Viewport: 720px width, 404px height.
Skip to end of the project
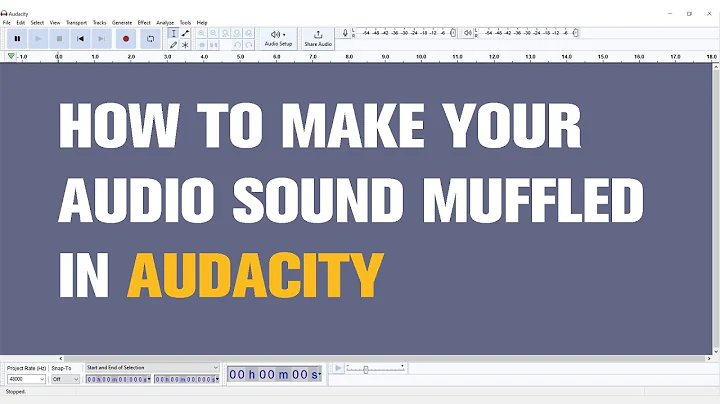click(x=101, y=39)
